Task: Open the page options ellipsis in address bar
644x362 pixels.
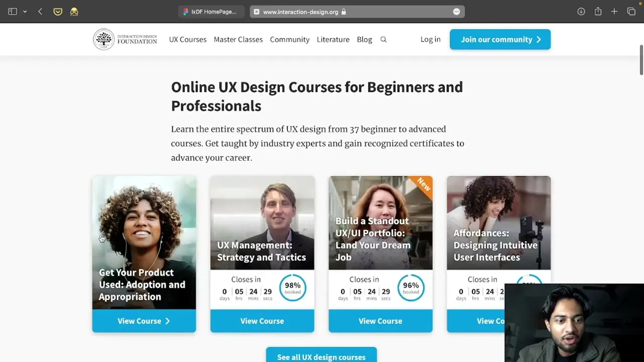Action: pyautogui.click(x=456, y=12)
